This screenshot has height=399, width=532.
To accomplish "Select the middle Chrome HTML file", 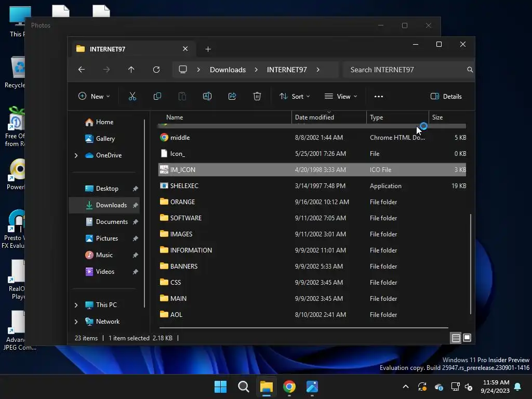I will tap(312, 137).
